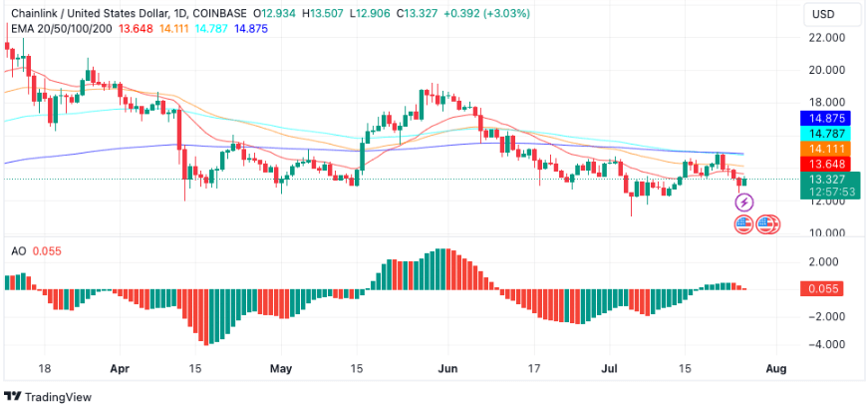Screen dimensions: 868x404
Task: Click the 17 date label on time axis
Action: 533,368
